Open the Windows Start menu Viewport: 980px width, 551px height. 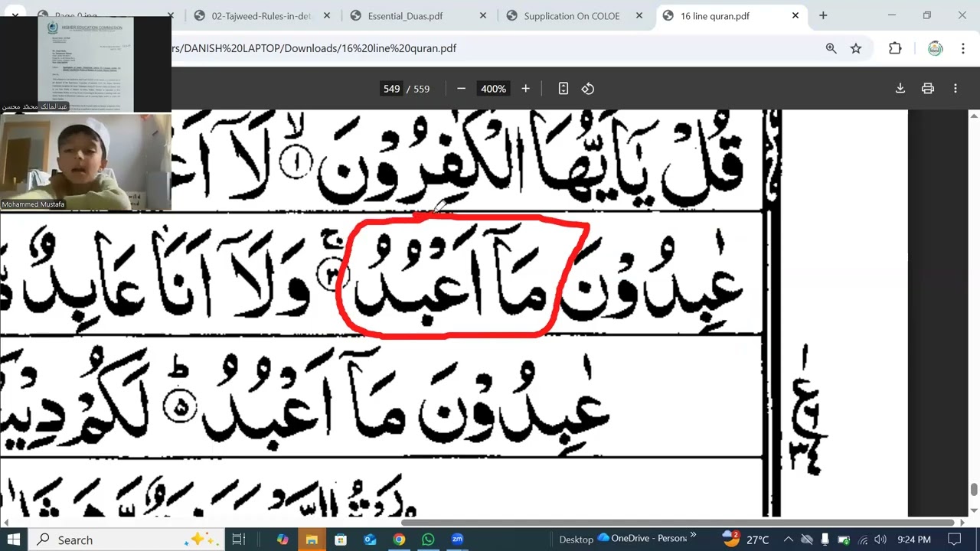13,540
